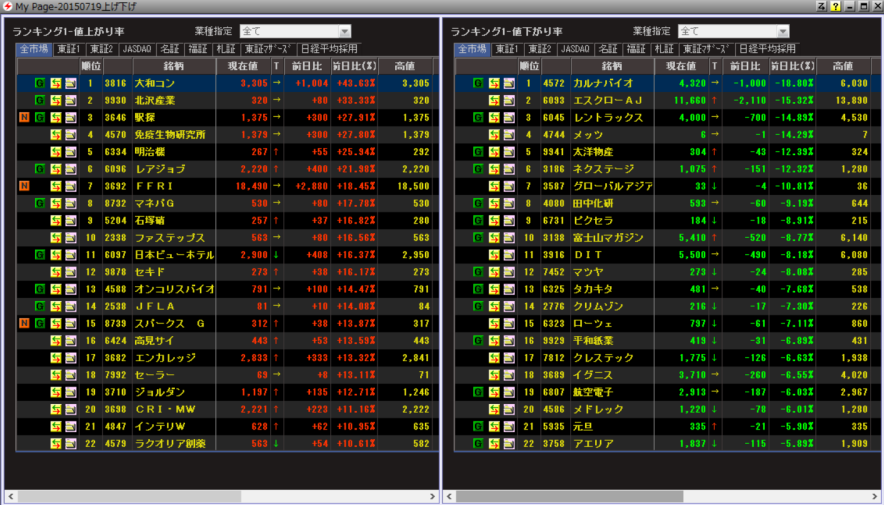Click 高値 column header in 値下がり率 panel
The image size is (884, 505).
pyautogui.click(x=843, y=66)
